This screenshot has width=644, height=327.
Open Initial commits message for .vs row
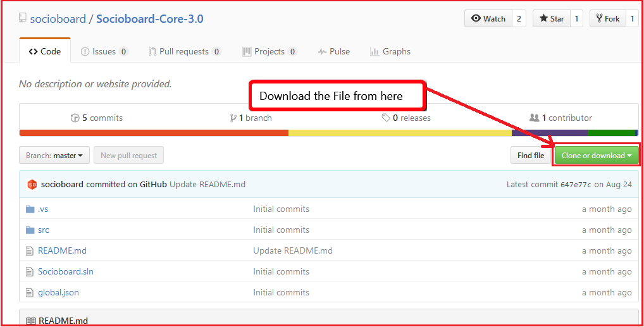pyautogui.click(x=281, y=209)
